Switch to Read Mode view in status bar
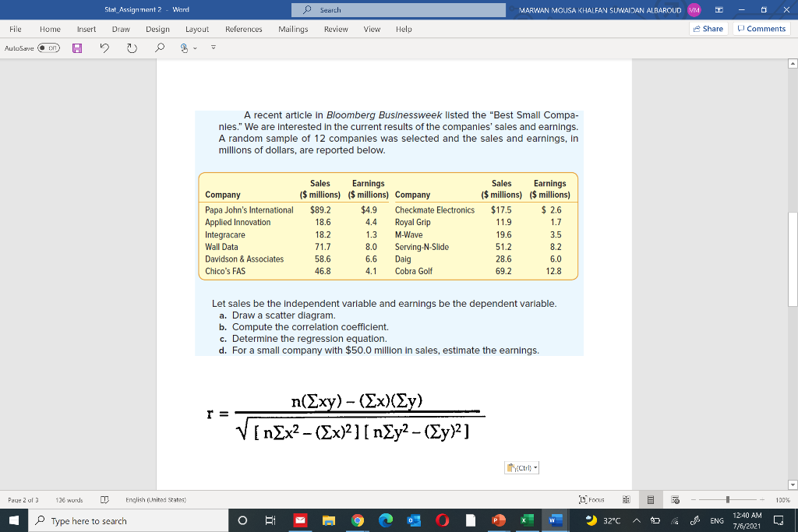This screenshot has height=532, width=798. [626, 499]
